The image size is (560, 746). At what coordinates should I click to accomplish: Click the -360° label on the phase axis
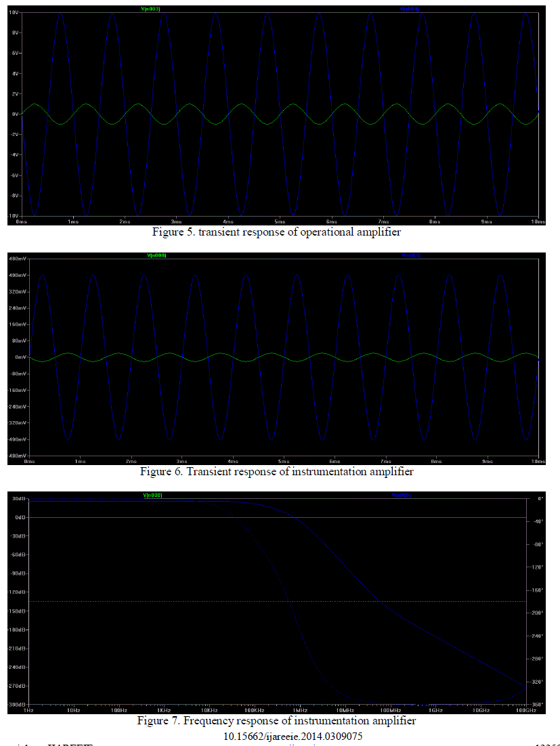coord(538,704)
